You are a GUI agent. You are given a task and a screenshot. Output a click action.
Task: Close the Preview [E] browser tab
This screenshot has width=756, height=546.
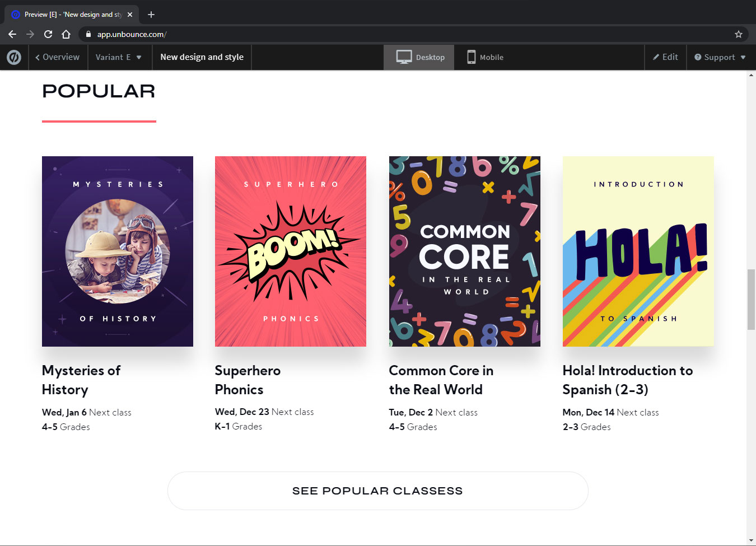tap(130, 15)
